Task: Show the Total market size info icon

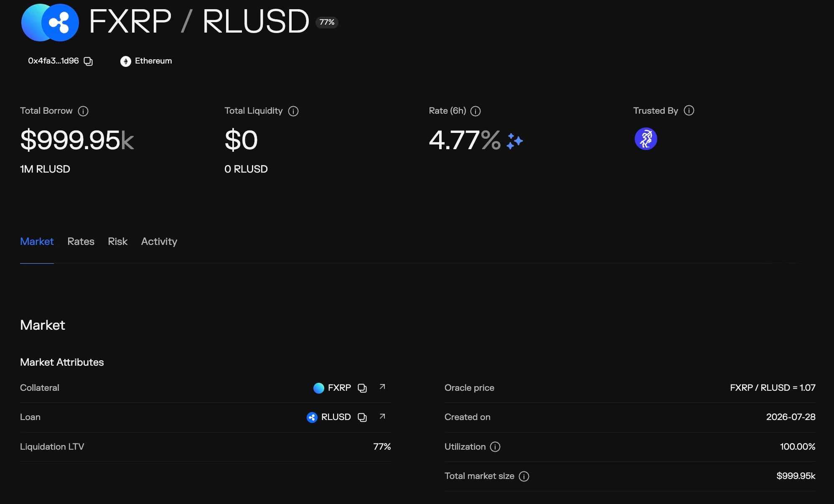Action: pyautogui.click(x=524, y=476)
